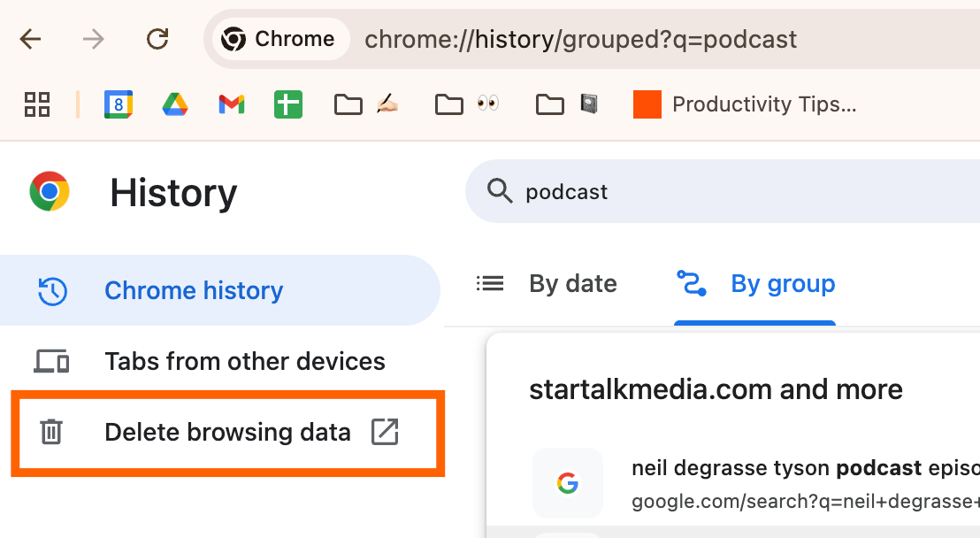Click the google.com/search URL text

(x=806, y=501)
